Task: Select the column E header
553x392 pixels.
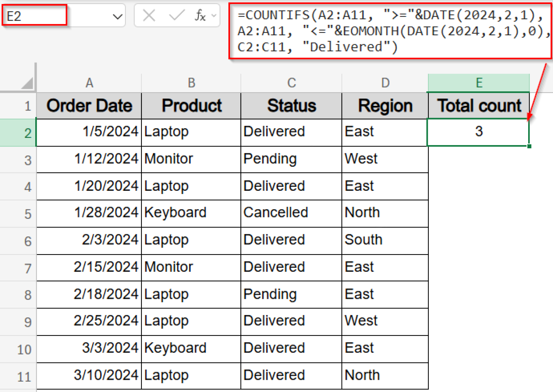Action: (478, 82)
